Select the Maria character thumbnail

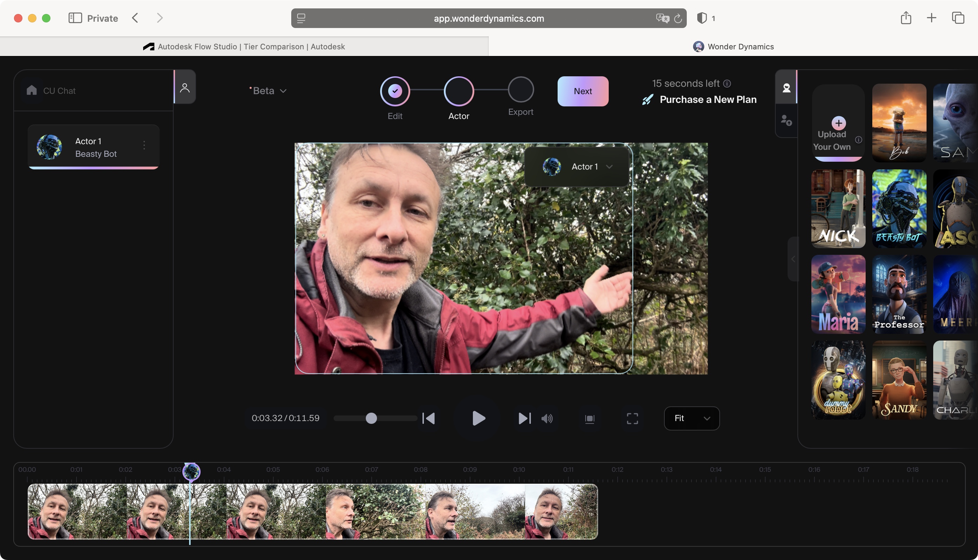click(838, 294)
